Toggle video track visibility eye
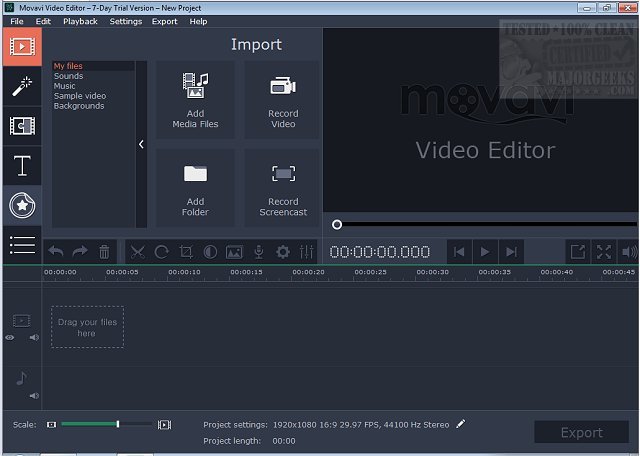Screen dimensions: 640x456 (10, 338)
